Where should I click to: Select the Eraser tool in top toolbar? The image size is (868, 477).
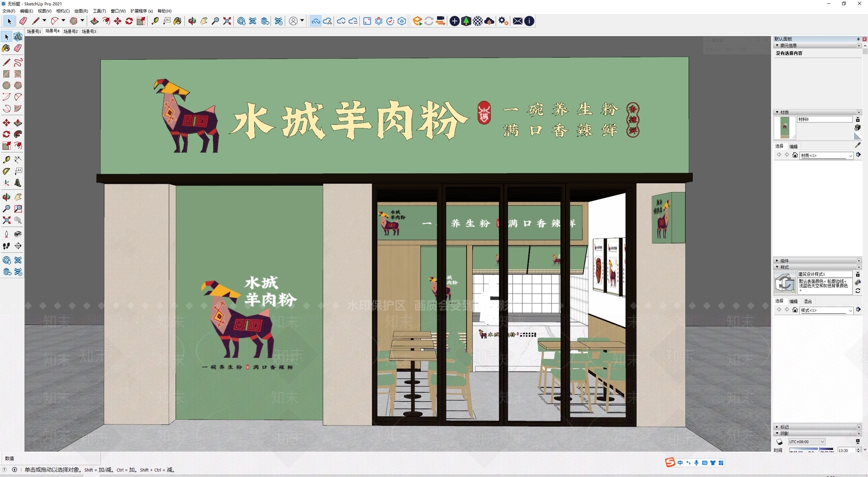[x=23, y=21]
